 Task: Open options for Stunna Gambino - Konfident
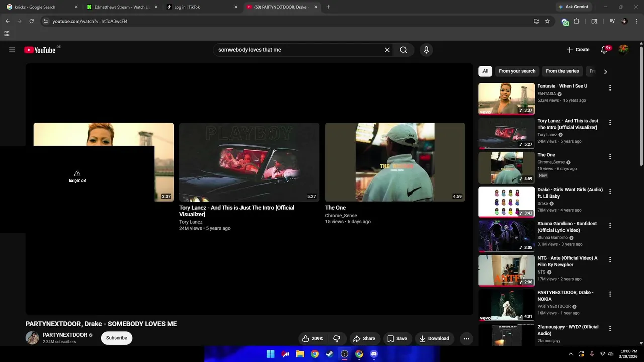tap(610, 226)
